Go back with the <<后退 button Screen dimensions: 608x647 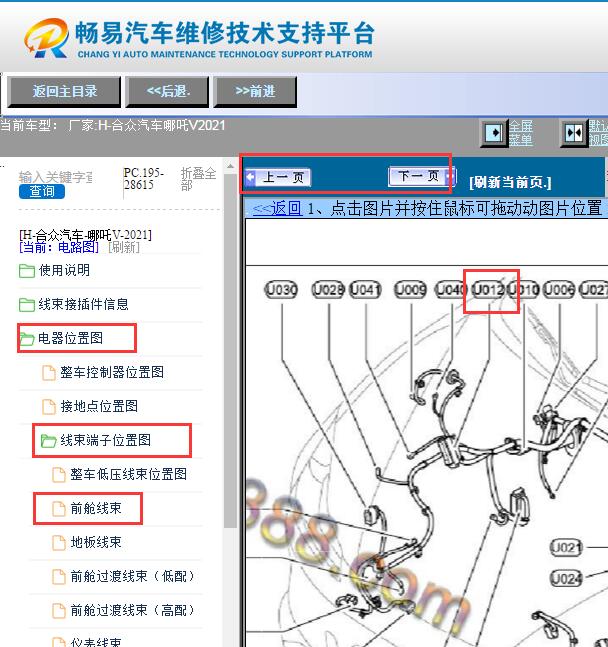pos(167,92)
